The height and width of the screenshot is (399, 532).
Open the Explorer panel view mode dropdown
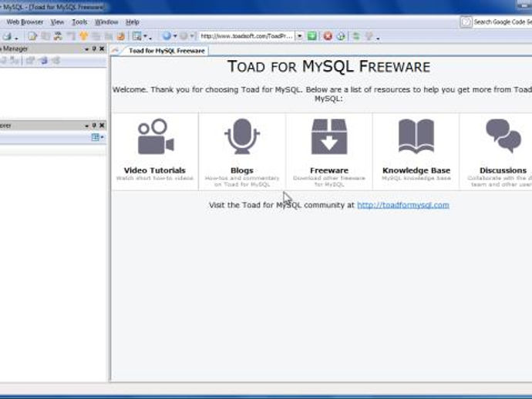(x=97, y=137)
